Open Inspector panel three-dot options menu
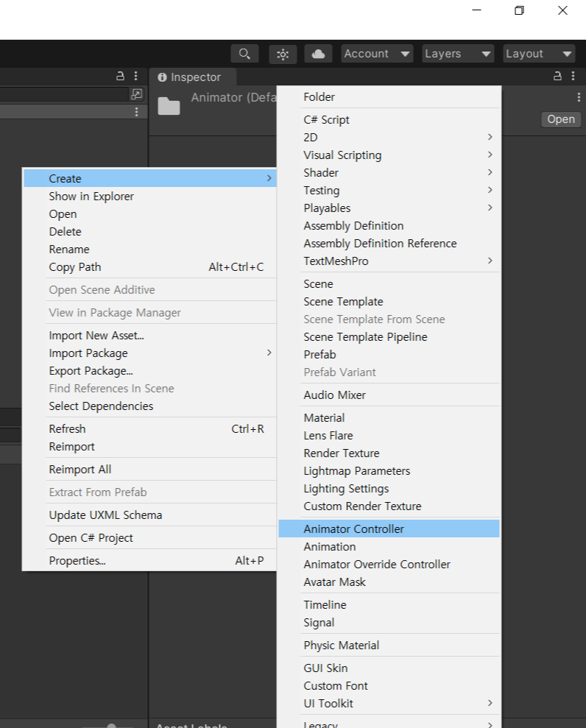The width and height of the screenshot is (586, 728). [x=573, y=76]
